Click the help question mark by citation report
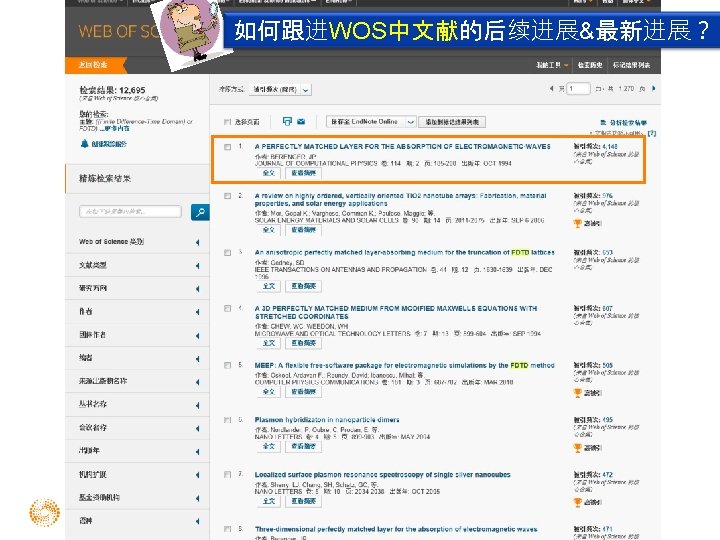The width and height of the screenshot is (720, 540). (x=652, y=133)
